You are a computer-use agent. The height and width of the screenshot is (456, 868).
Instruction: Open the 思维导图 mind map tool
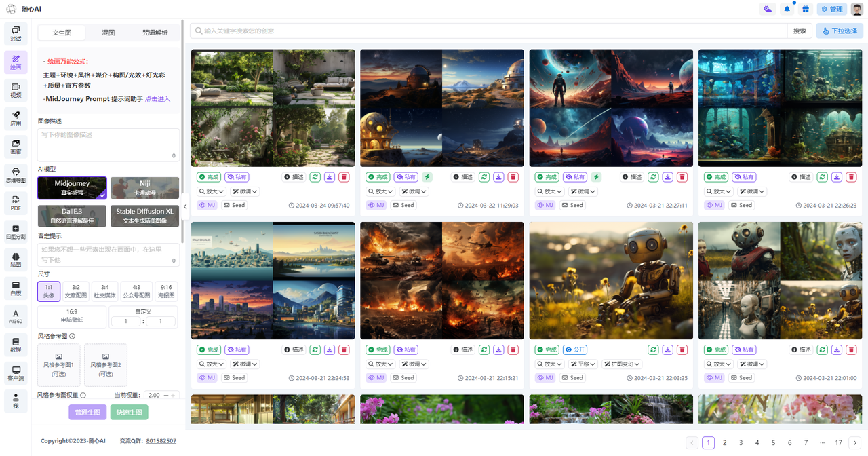pyautogui.click(x=16, y=174)
